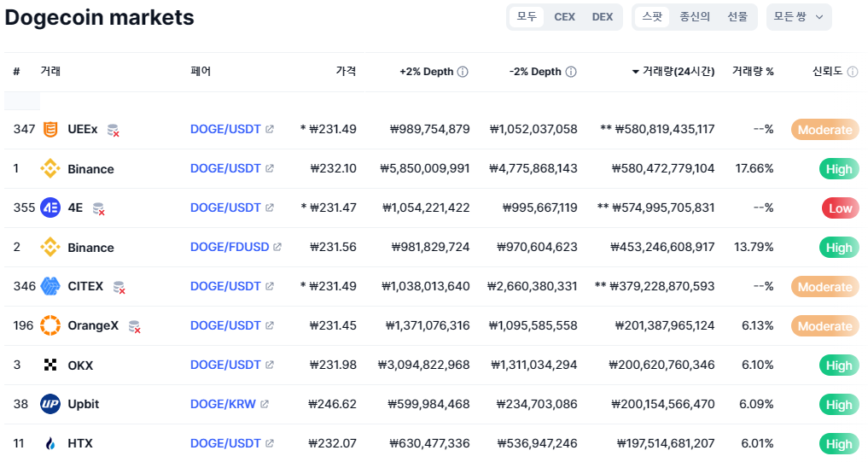Sort by 거래량 % column header
This screenshot has height=462, width=868.
[x=753, y=71]
